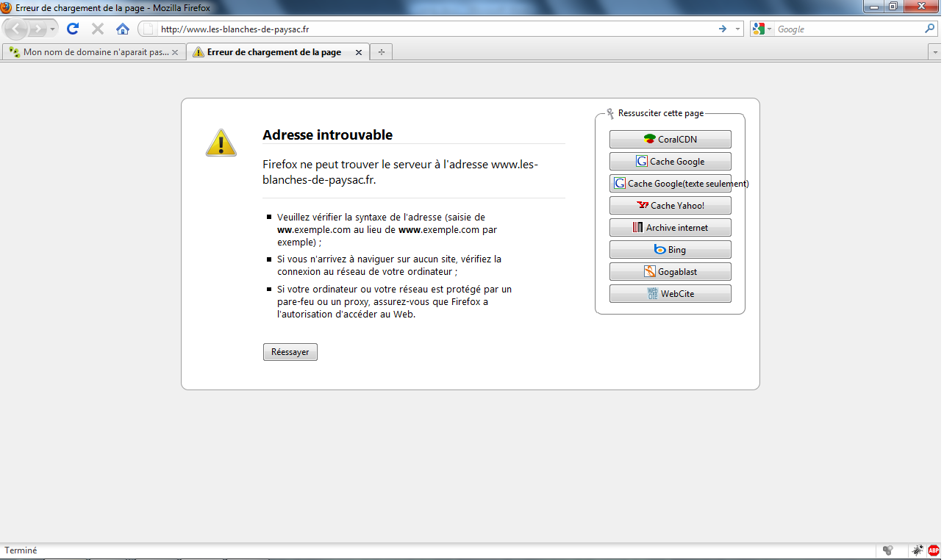Screen dimensions: 944x560
Task: Close the Firefox window
Action: 920,7
